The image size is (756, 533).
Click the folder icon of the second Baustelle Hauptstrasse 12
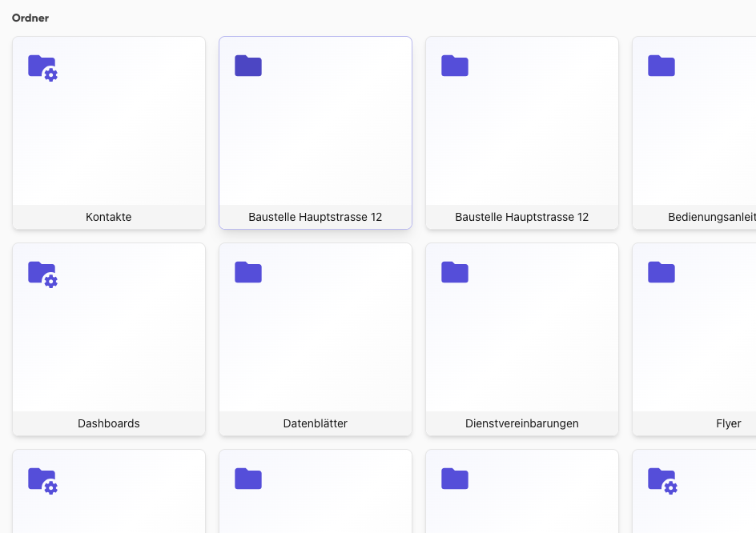(x=455, y=66)
